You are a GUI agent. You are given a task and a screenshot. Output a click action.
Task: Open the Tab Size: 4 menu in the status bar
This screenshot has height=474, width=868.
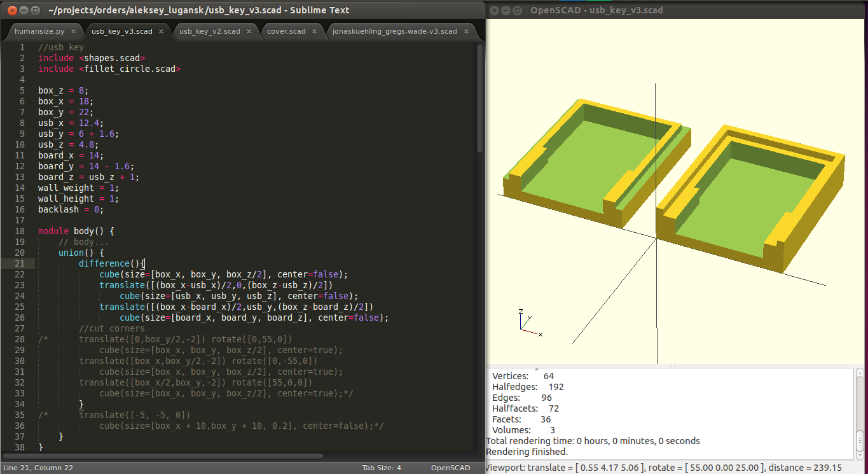(x=382, y=468)
